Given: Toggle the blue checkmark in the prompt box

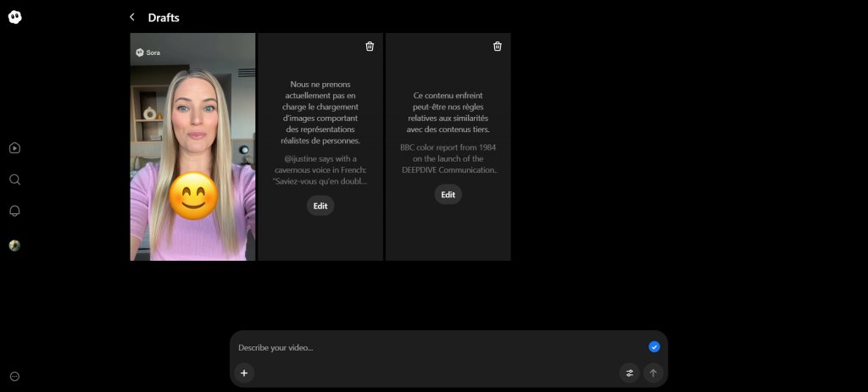Looking at the screenshot, I should point(654,347).
